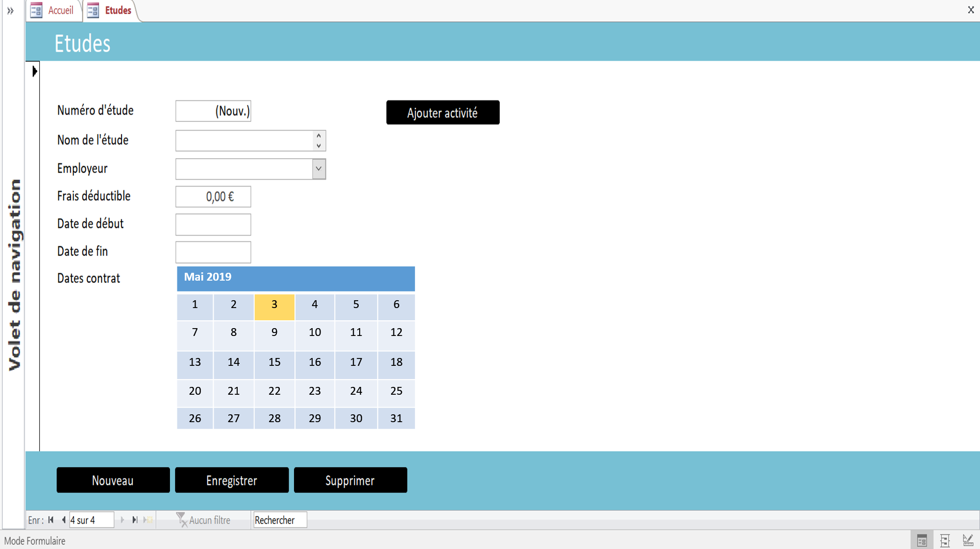
Task: Click the Frais déductible field
Action: click(x=213, y=197)
